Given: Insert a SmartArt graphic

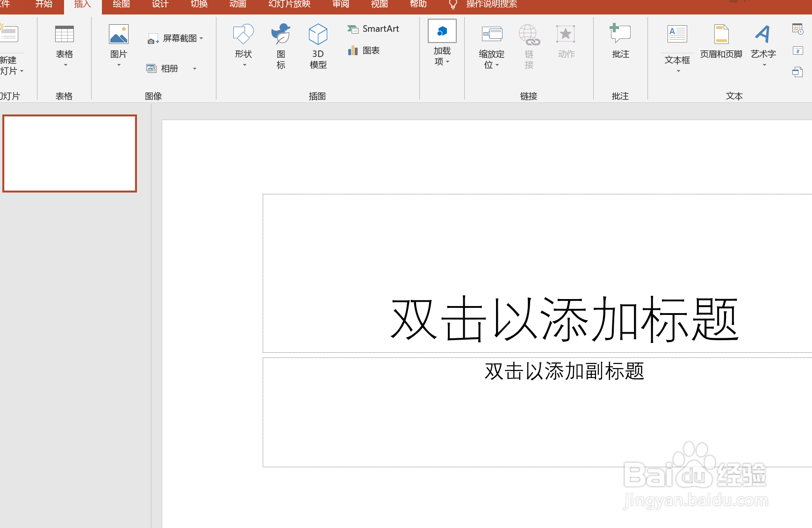Looking at the screenshot, I should [373, 29].
